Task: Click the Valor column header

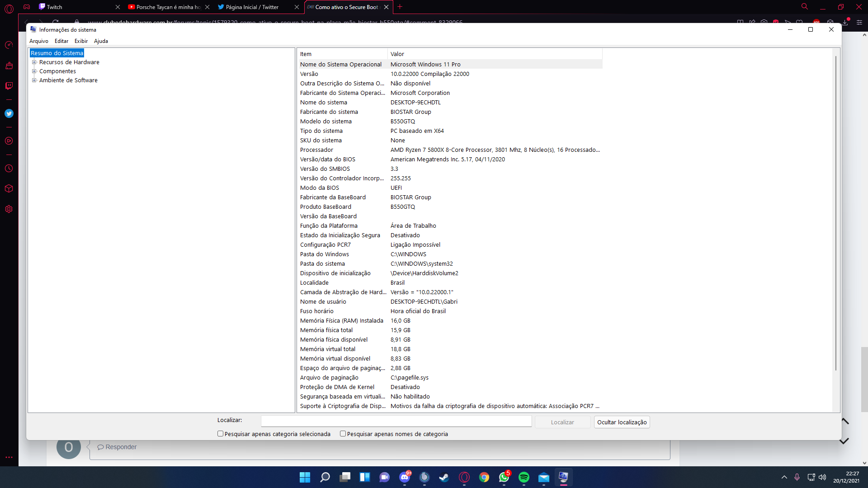Action: (495, 54)
